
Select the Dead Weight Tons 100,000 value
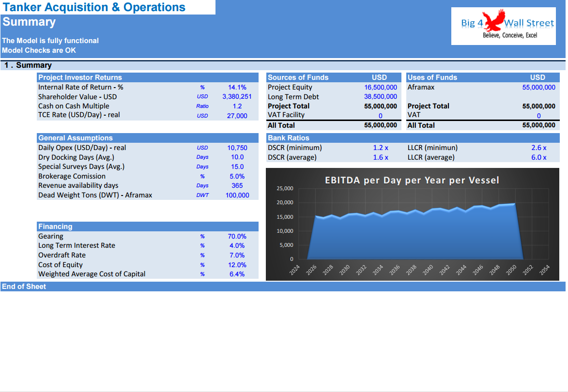(x=236, y=195)
